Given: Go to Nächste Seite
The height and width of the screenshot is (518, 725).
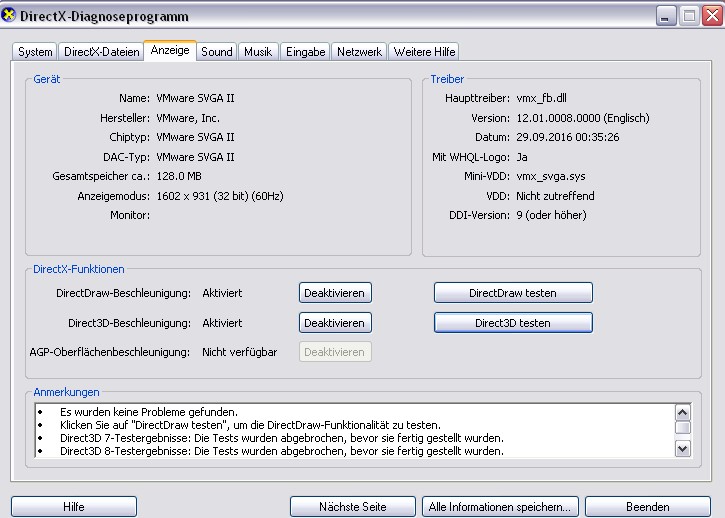Looking at the screenshot, I should coord(352,506).
